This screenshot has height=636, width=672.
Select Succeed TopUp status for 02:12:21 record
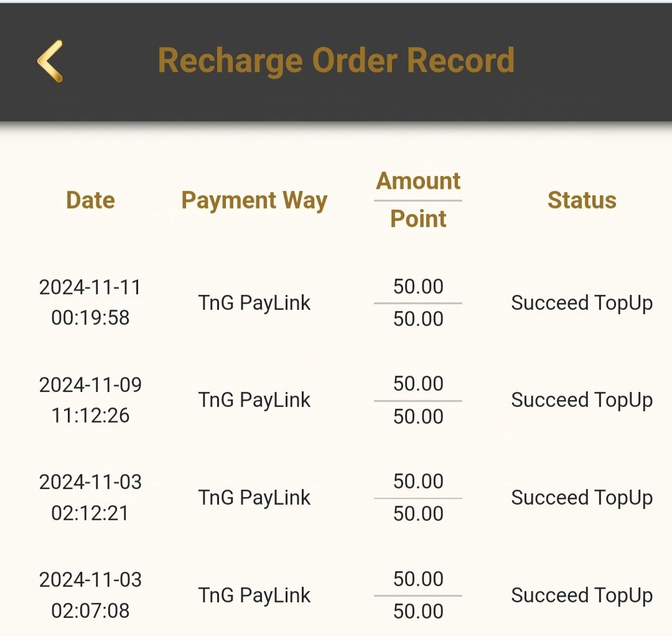(582, 498)
